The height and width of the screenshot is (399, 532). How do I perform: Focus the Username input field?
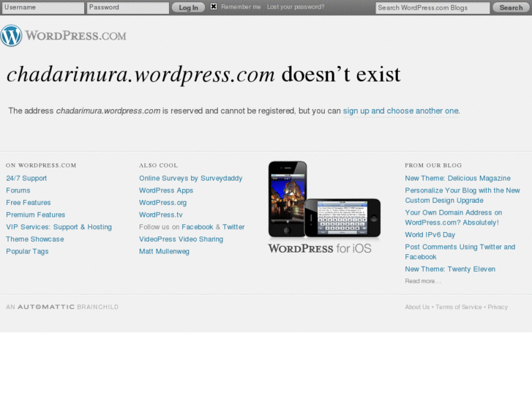[x=43, y=8]
